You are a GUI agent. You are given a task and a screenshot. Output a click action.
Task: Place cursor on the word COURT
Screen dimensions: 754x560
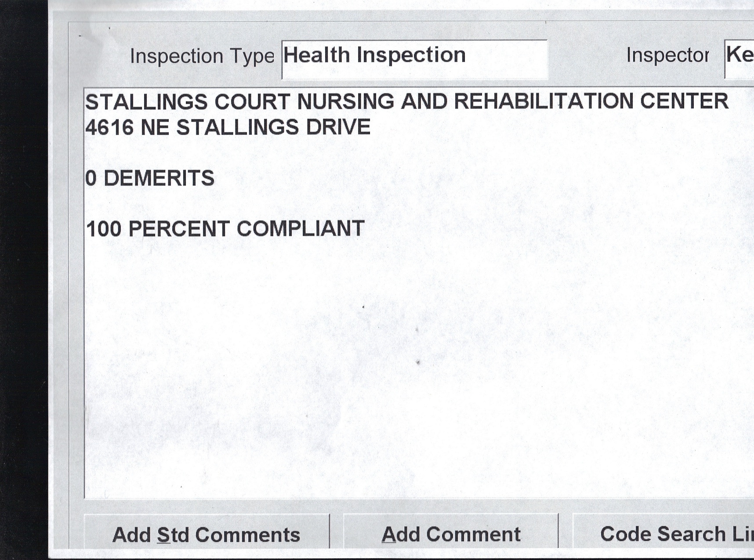point(252,102)
